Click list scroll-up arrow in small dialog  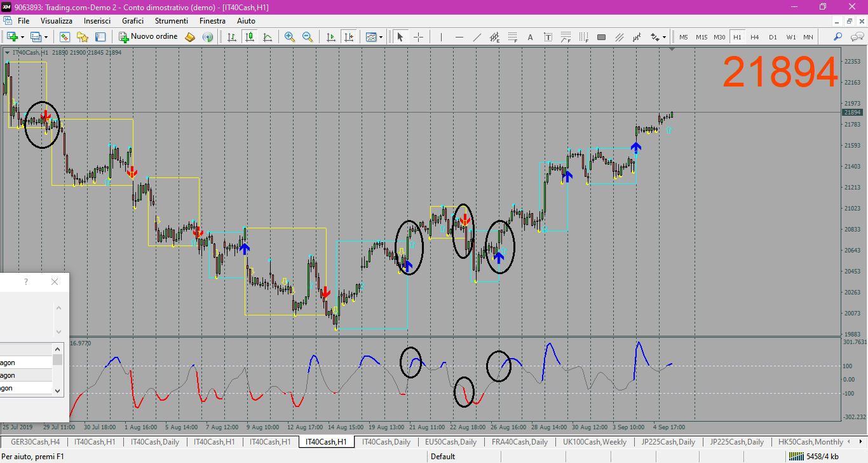pos(58,349)
